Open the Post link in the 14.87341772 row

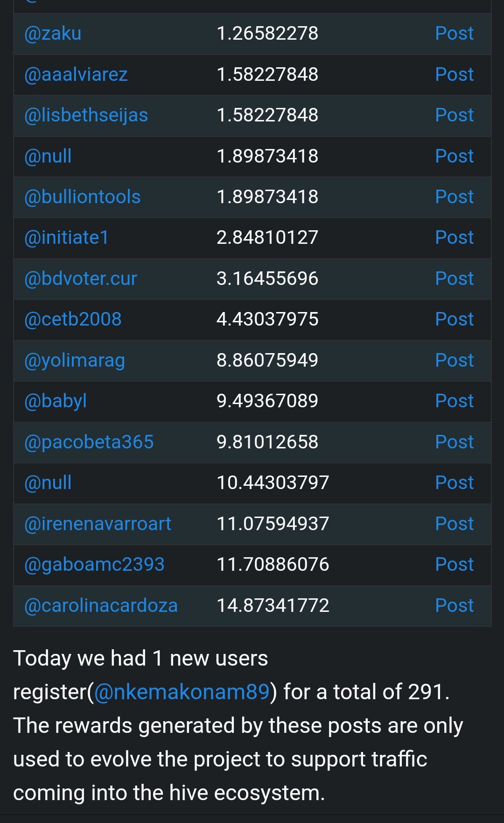[454, 606]
